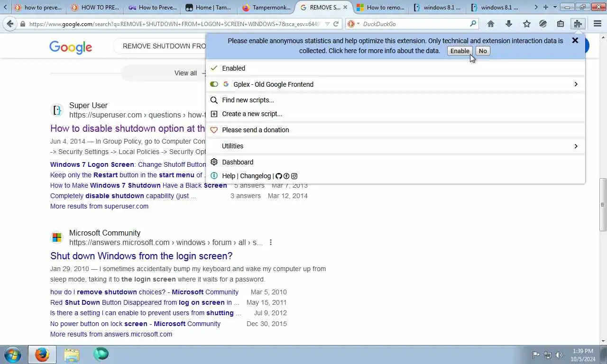This screenshot has width=607, height=364.
Task: Open 'Completely disable shutdown capability' sublink
Action: coord(123,196)
